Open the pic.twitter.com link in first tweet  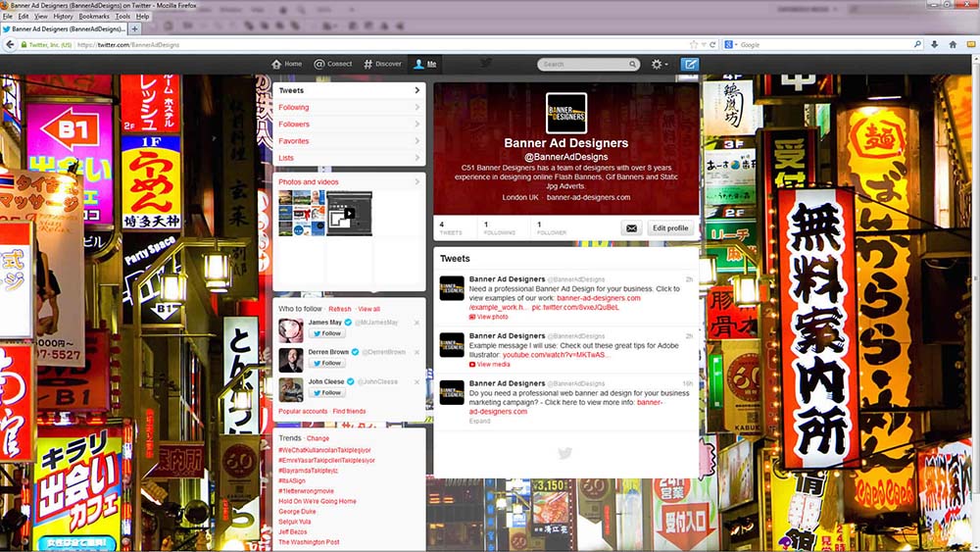[575, 308]
